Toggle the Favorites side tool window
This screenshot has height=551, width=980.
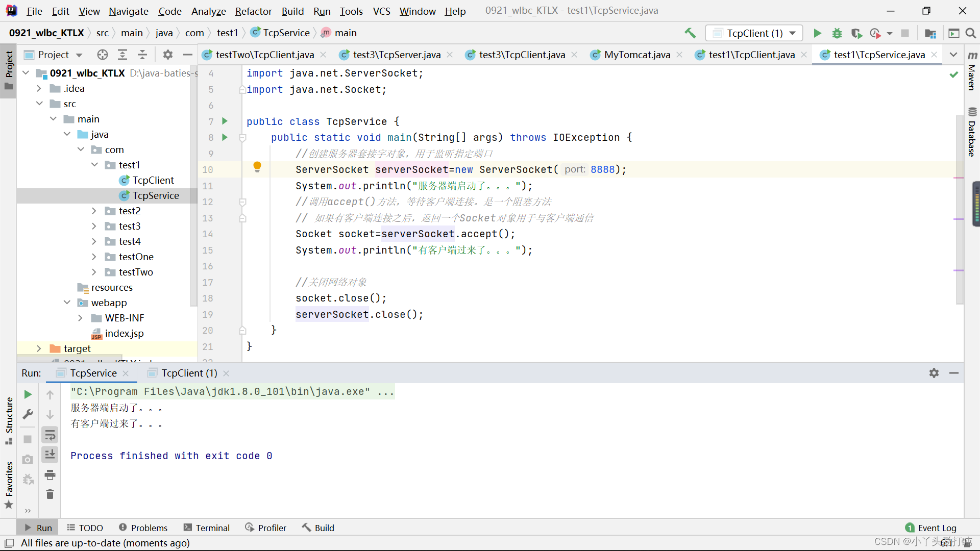(x=9, y=485)
